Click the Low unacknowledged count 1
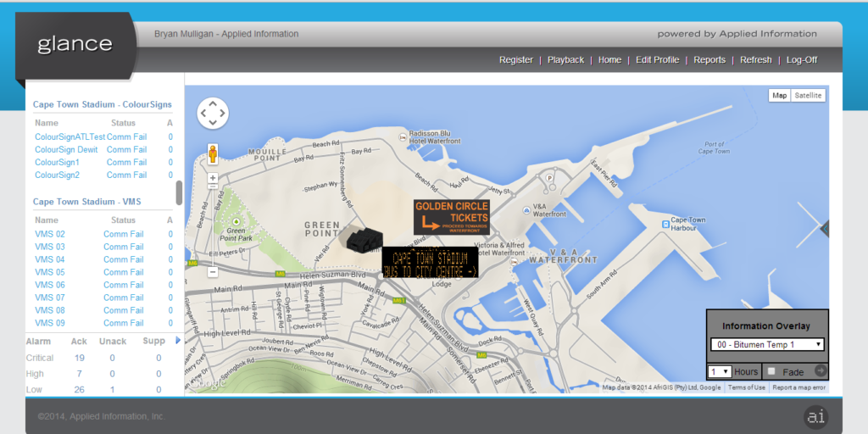This screenshot has height=434, width=868. point(113,390)
